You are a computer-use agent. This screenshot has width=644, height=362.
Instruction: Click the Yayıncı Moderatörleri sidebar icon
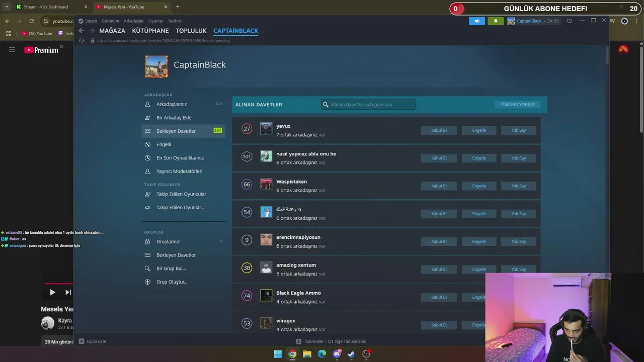(x=147, y=171)
